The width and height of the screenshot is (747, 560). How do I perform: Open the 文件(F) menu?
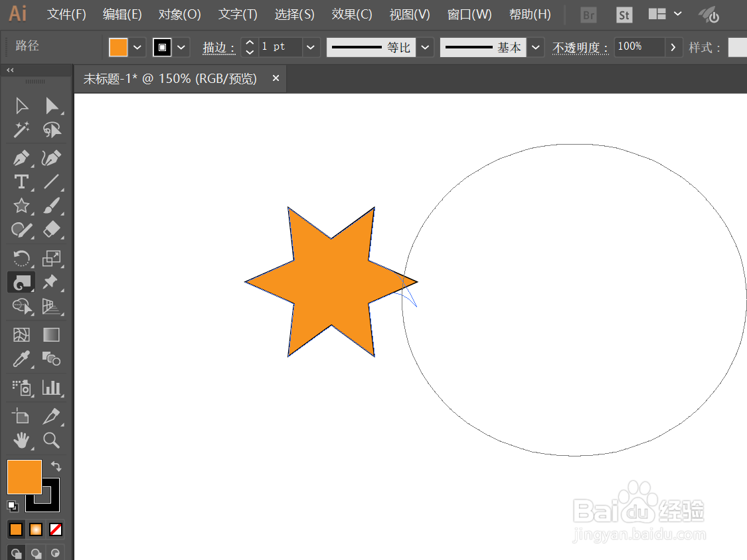[66, 15]
